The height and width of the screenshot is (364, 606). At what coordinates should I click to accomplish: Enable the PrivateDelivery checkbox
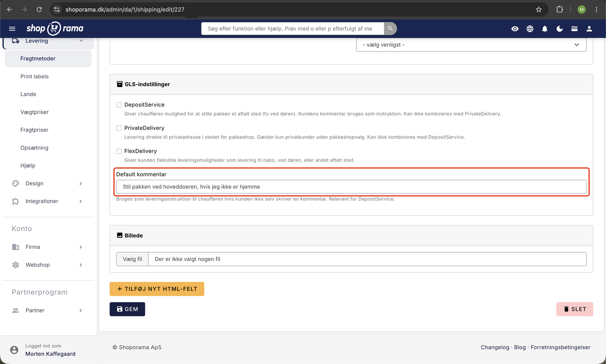pos(119,128)
